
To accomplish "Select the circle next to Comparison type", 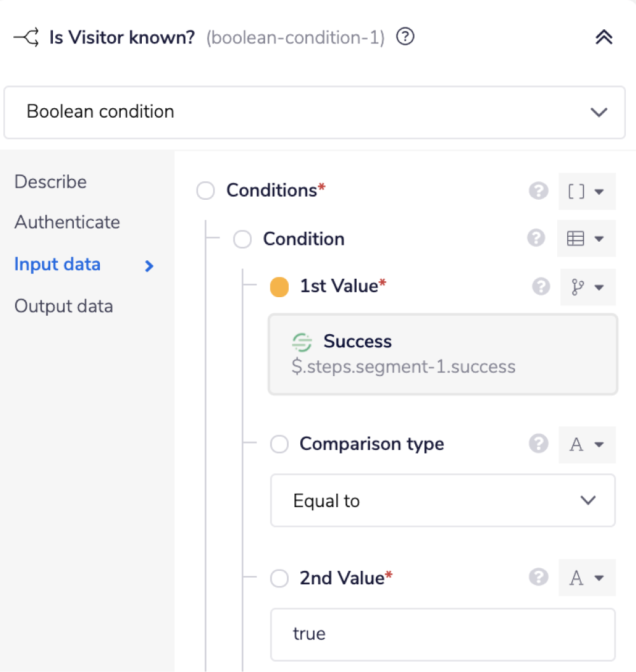I will tap(279, 444).
